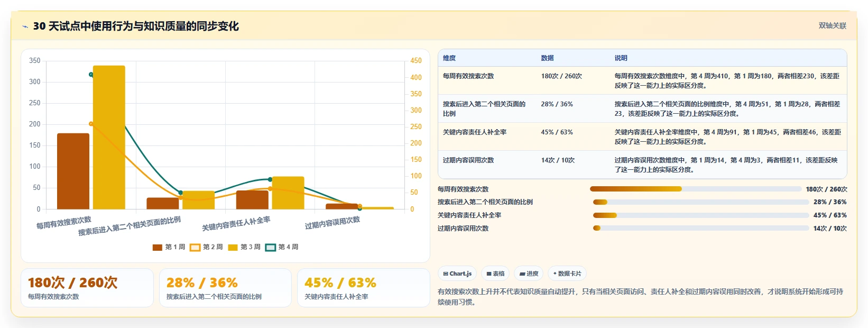This screenshot has height=328, width=868.
Task: Click the brown bar for 过期内容误用次数
Action: 342,206
